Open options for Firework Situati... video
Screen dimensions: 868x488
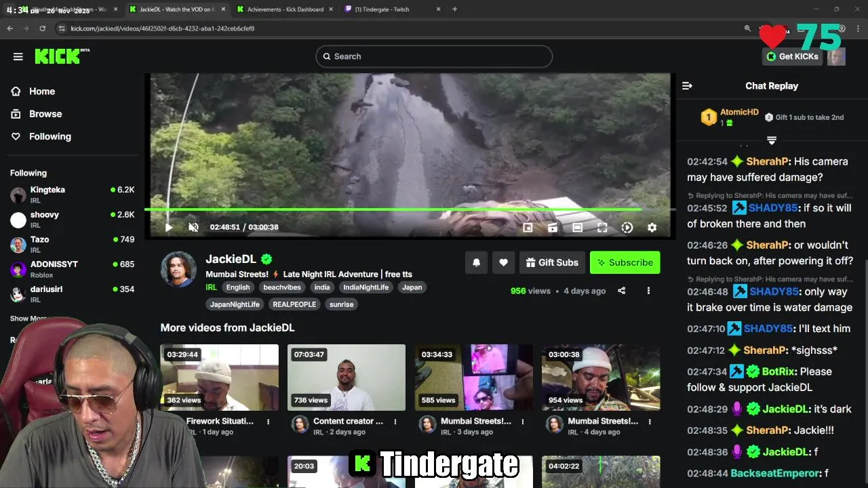[x=269, y=422]
